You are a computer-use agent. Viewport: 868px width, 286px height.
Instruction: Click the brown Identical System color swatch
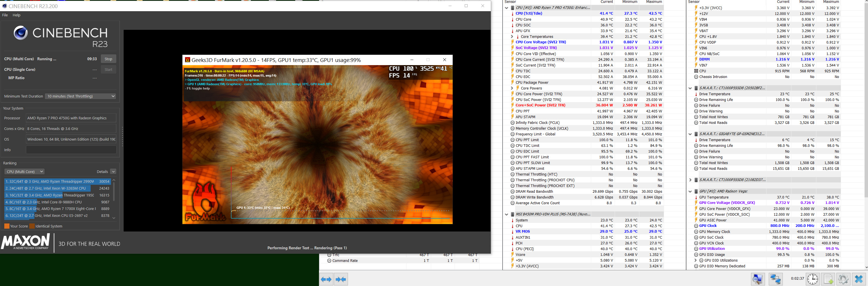coord(32,226)
